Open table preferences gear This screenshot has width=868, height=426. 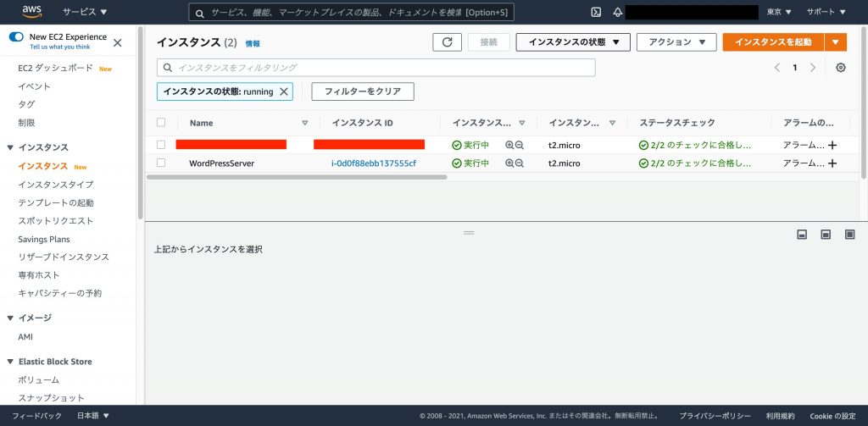[x=841, y=68]
